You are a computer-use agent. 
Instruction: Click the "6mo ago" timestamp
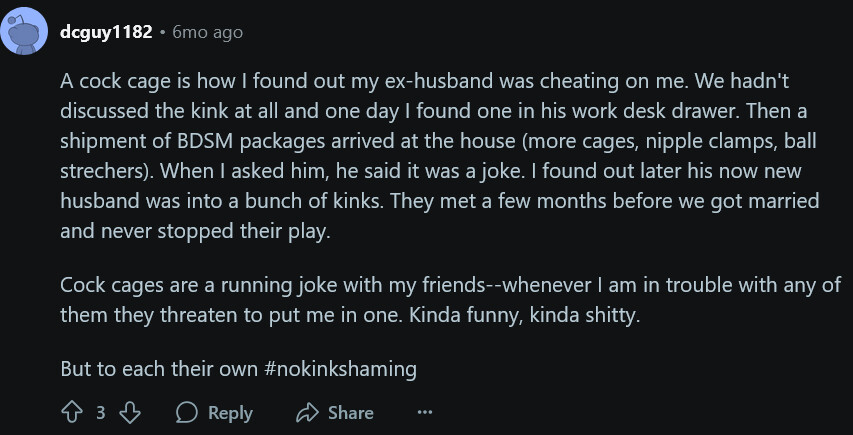click(207, 32)
